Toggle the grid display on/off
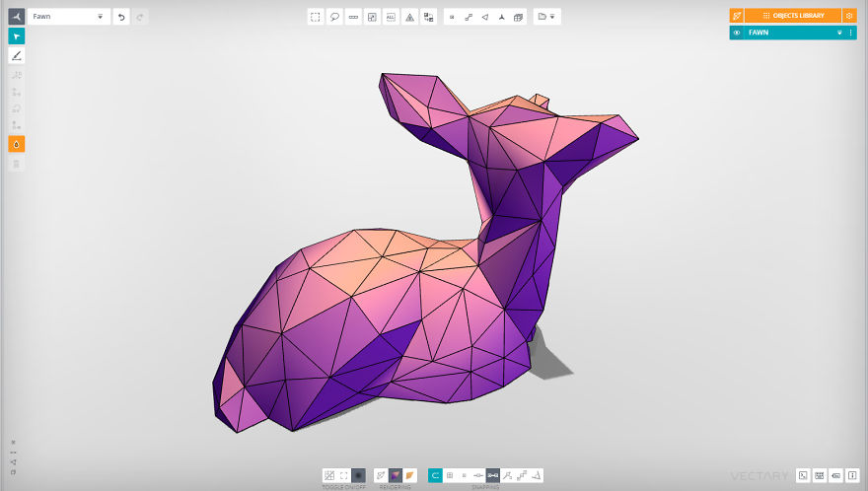This screenshot has width=868, height=491. coord(329,475)
